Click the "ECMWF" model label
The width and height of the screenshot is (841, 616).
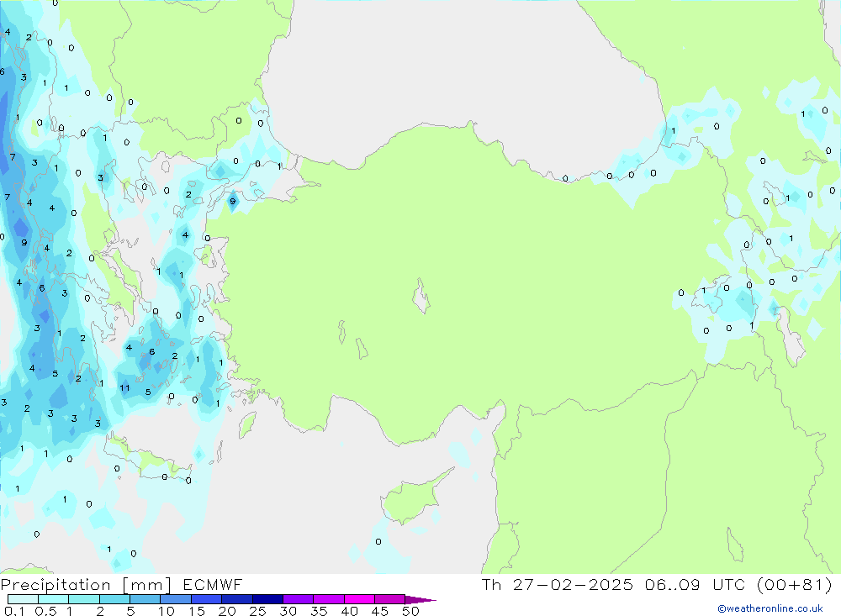pos(213,584)
